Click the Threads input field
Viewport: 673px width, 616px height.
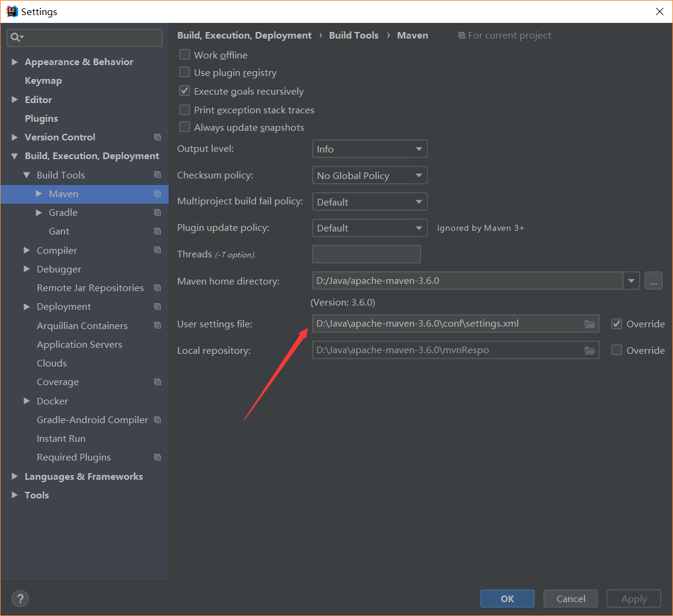click(366, 254)
